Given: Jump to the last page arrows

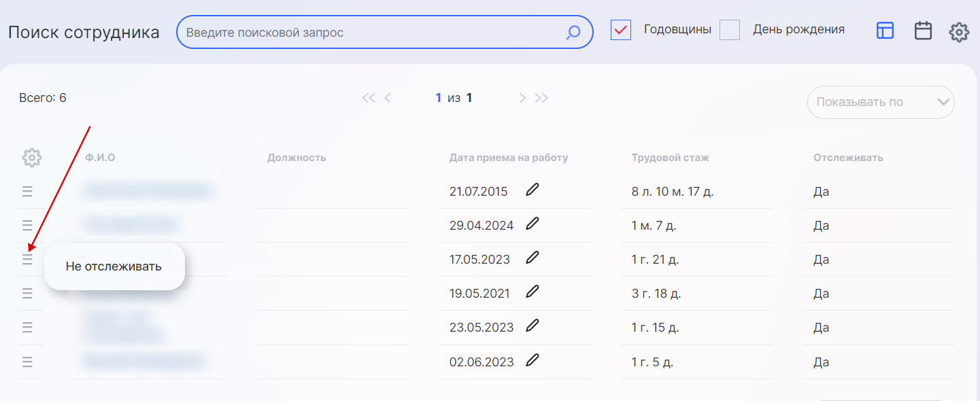Looking at the screenshot, I should pos(541,98).
